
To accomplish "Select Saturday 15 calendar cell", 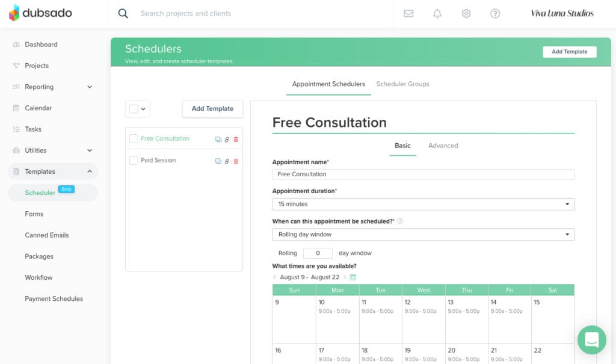I will click(x=553, y=319).
